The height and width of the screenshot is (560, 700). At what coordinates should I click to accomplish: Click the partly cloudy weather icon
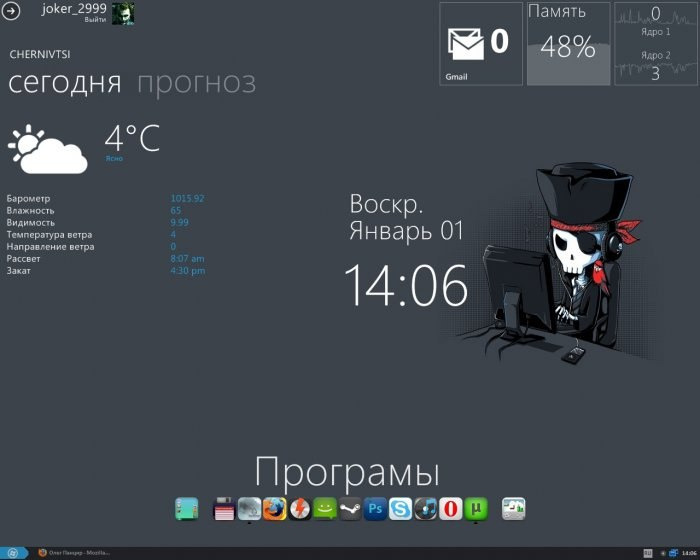pyautogui.click(x=47, y=149)
